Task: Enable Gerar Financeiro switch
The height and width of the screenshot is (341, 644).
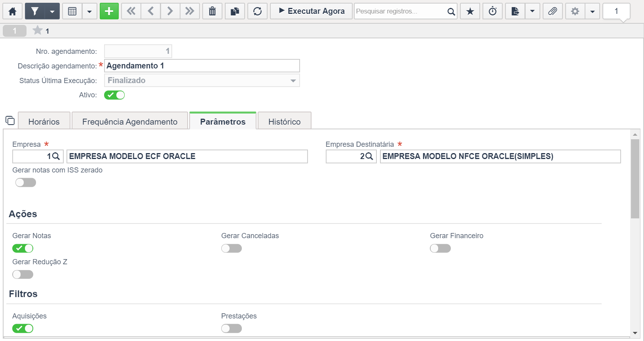Action: point(441,248)
